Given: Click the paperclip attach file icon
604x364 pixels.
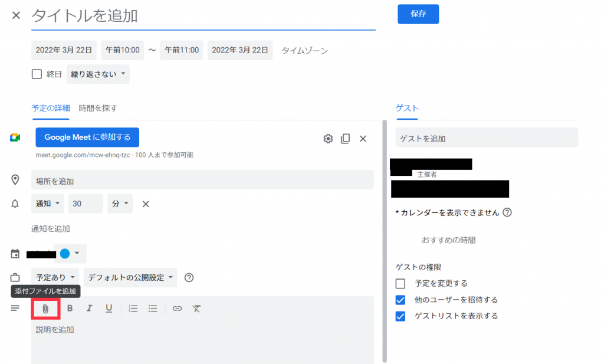Looking at the screenshot, I should [45, 309].
